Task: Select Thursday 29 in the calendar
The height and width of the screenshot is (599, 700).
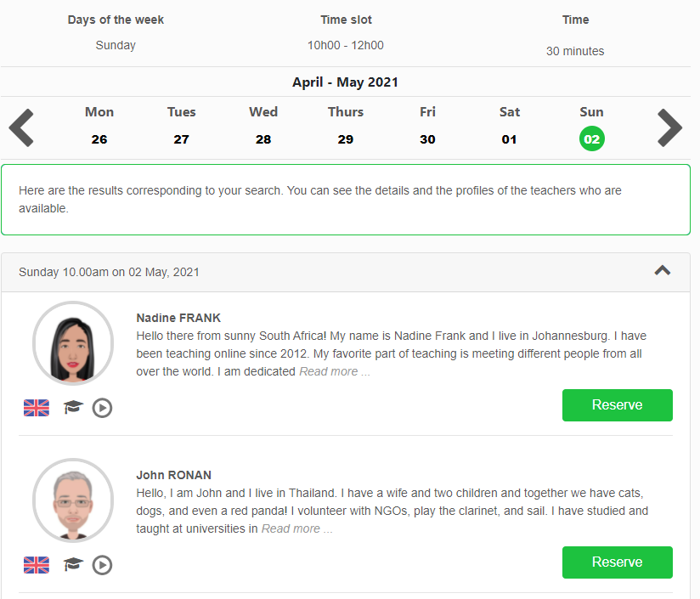Action: (x=345, y=138)
